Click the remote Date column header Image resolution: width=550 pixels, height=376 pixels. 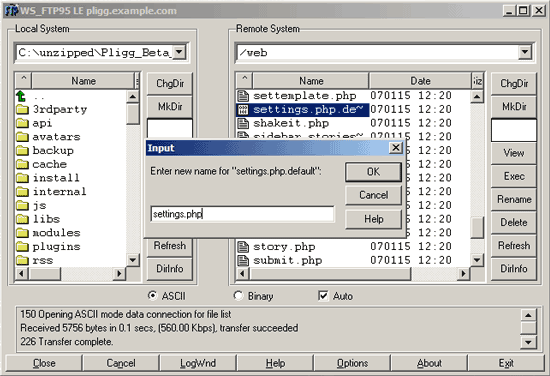tap(420, 81)
